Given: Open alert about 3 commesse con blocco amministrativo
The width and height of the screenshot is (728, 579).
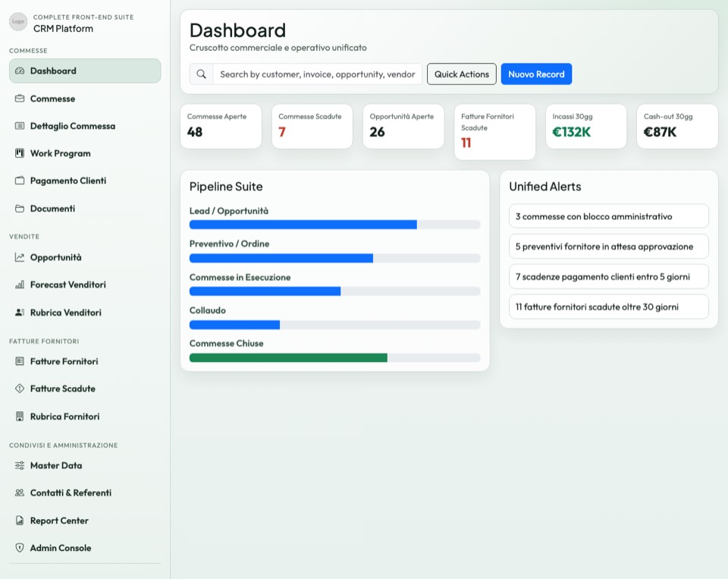Looking at the screenshot, I should [609, 216].
